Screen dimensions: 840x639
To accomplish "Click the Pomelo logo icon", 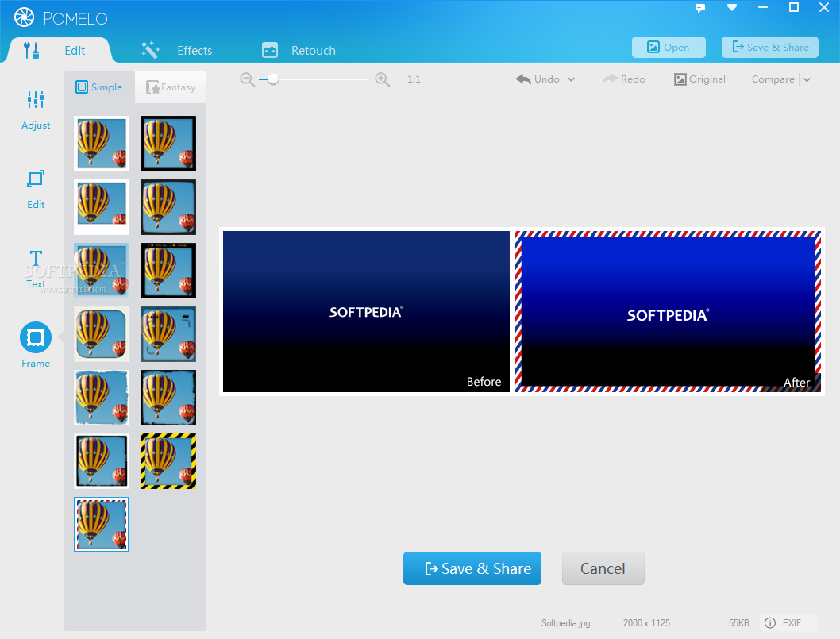I will [x=24, y=17].
